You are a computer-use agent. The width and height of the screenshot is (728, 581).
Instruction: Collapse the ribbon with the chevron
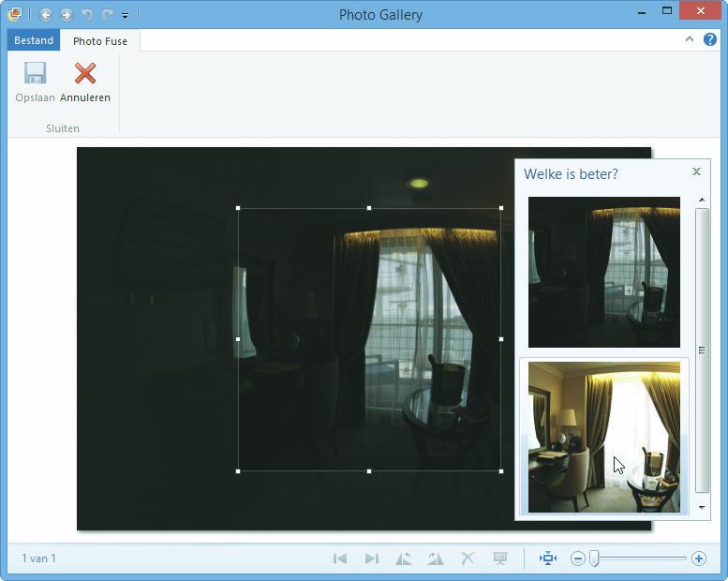[x=690, y=39]
